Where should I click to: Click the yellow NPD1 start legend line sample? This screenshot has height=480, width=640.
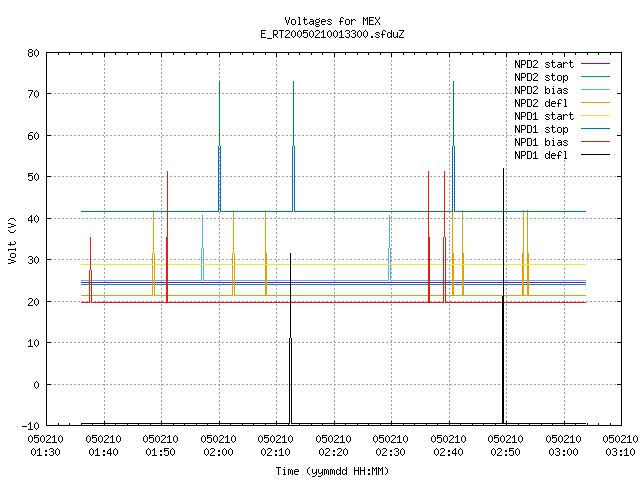595,116
